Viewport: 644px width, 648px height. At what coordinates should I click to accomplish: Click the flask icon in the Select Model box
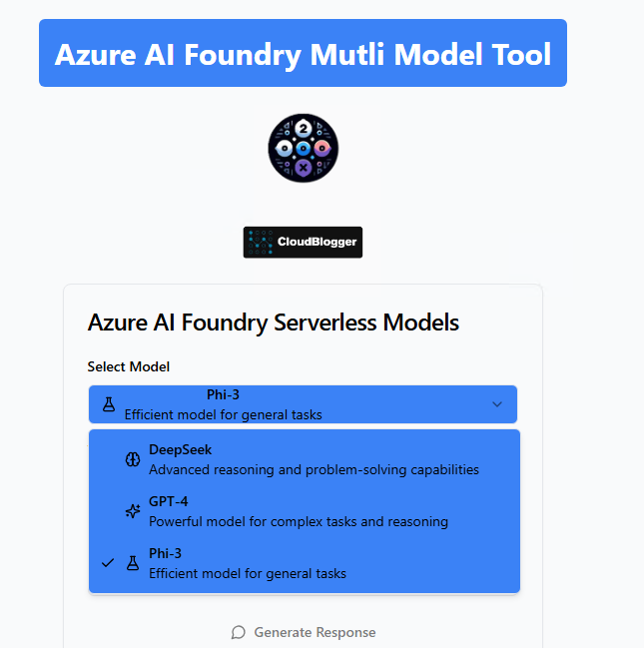pyautogui.click(x=109, y=404)
